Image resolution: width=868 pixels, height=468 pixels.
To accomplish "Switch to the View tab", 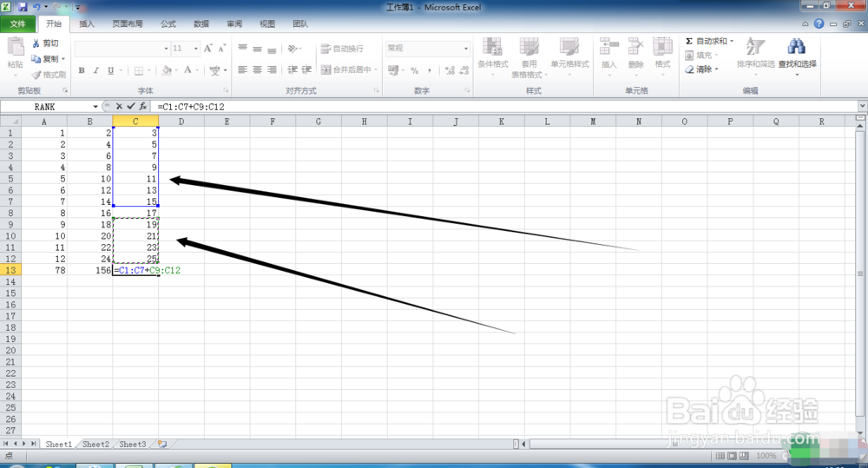I will click(x=267, y=23).
